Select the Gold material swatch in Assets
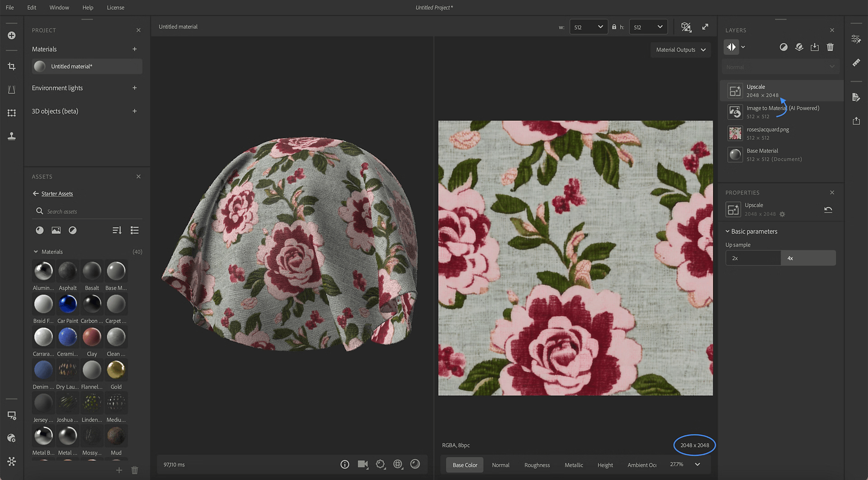Viewport: 868px width, 480px height. (116, 370)
